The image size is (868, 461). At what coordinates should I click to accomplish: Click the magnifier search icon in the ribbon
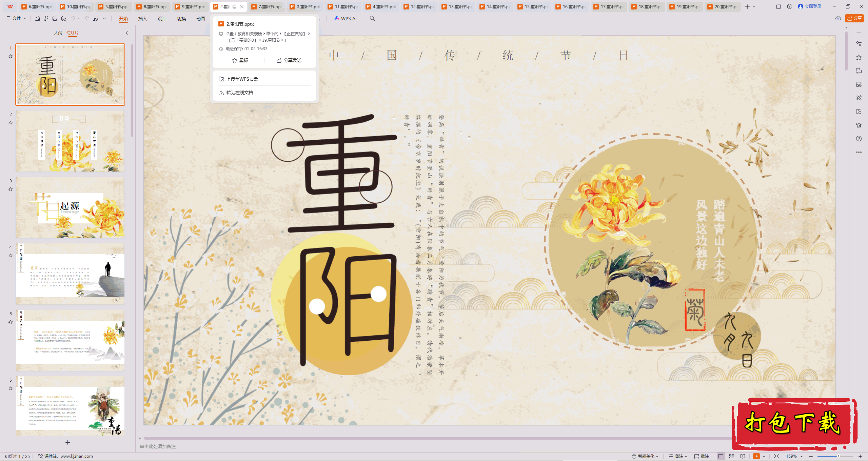pyautogui.click(x=372, y=18)
